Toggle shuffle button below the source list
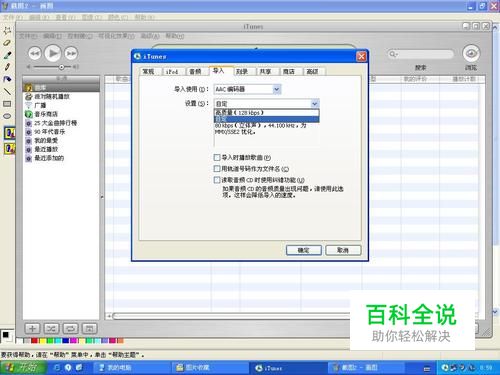 (x=51, y=329)
